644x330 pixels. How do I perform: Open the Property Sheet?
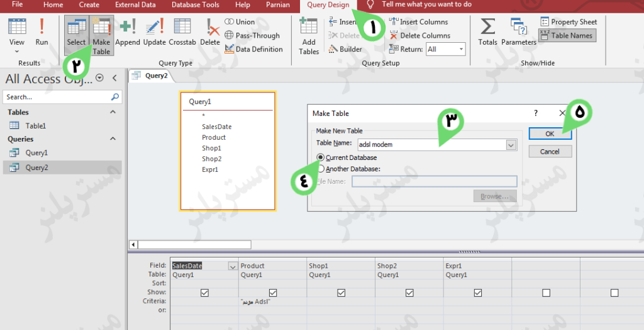click(569, 22)
